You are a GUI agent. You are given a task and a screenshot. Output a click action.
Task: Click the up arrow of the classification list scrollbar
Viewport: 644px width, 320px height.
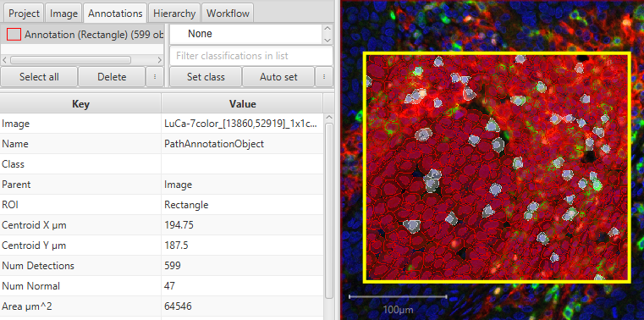328,29
